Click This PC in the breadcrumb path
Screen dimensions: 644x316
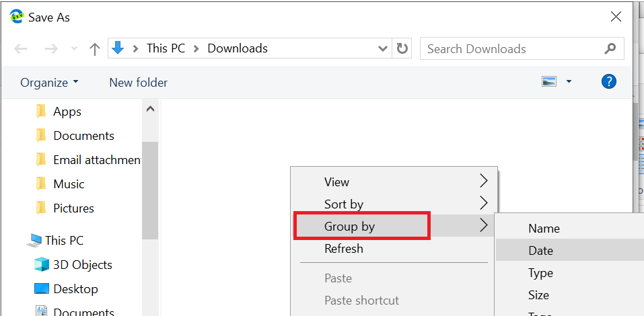(x=166, y=48)
